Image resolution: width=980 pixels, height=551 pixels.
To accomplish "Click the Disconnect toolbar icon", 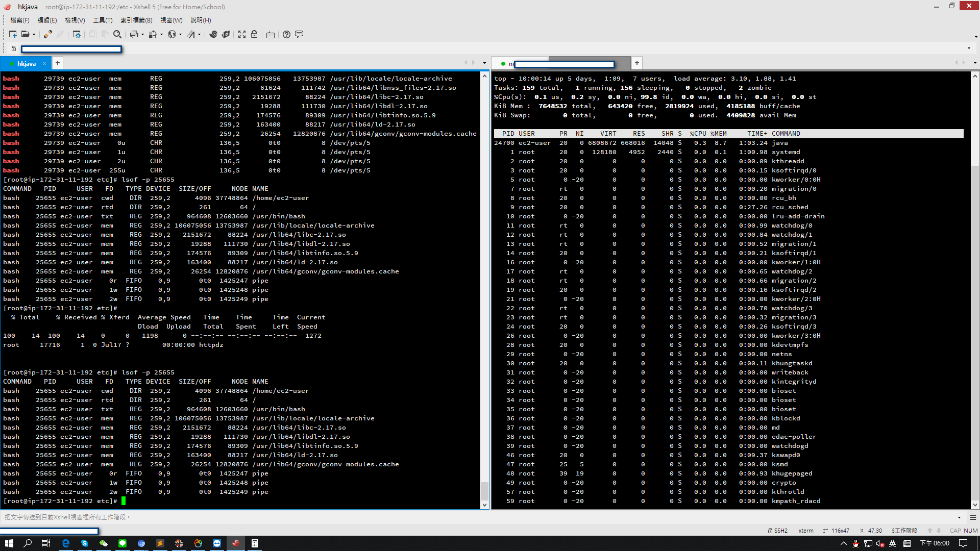I will (60, 34).
